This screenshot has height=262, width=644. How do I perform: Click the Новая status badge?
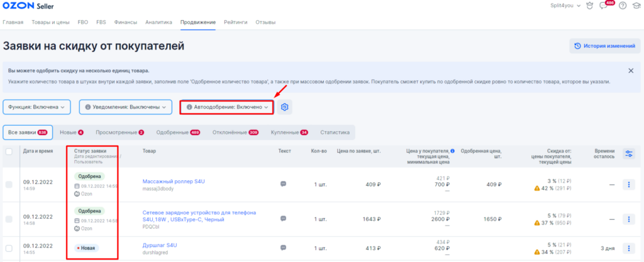[87, 248]
